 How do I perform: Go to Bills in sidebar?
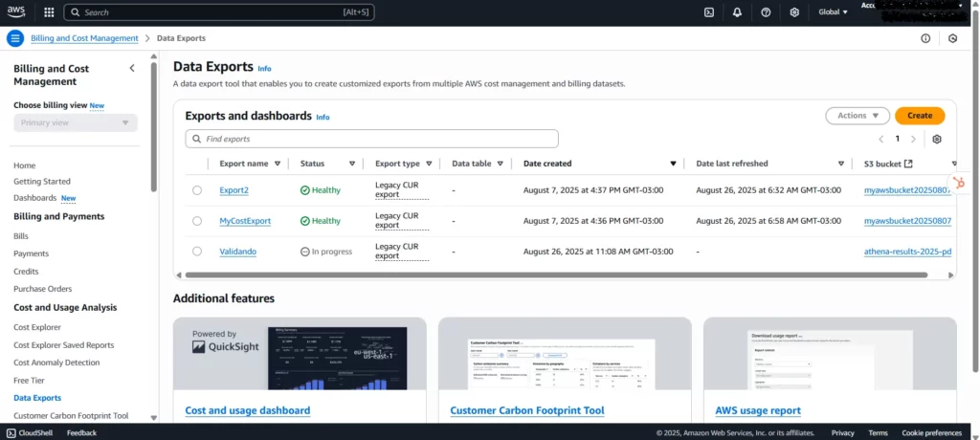point(21,235)
